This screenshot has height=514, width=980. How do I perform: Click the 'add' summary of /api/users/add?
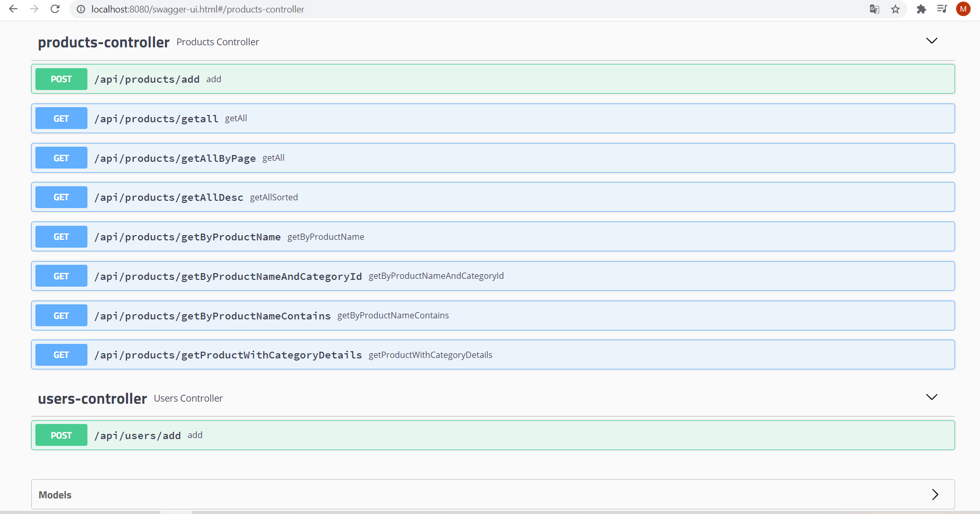[x=195, y=435]
